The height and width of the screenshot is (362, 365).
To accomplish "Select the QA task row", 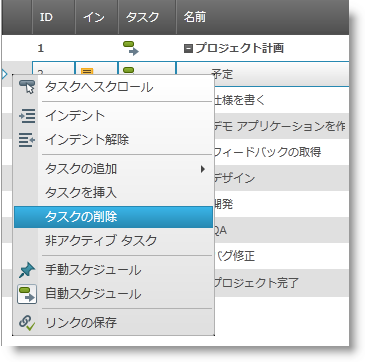I will coord(281,230).
